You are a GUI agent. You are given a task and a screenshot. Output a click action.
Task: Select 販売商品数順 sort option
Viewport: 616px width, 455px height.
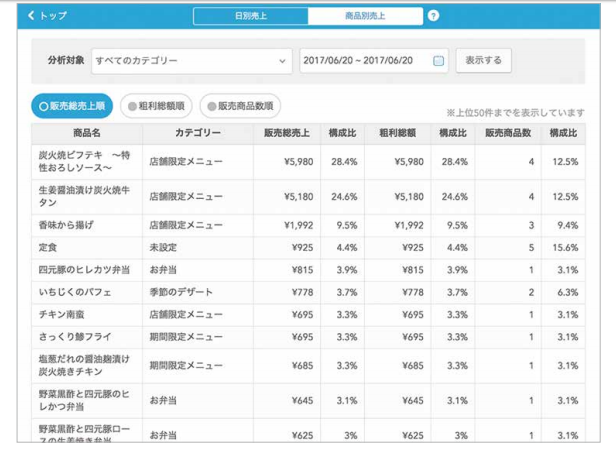(x=240, y=105)
